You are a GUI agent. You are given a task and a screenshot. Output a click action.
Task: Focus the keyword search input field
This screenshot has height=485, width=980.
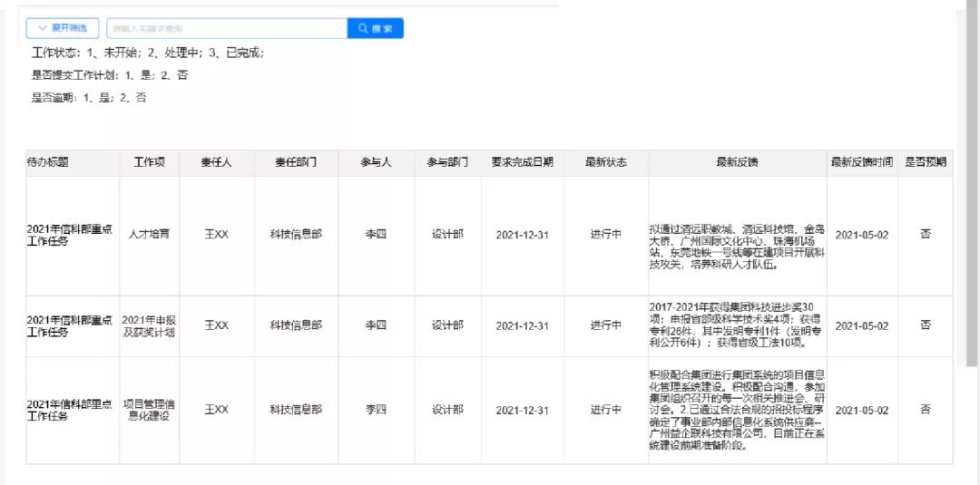(x=227, y=28)
